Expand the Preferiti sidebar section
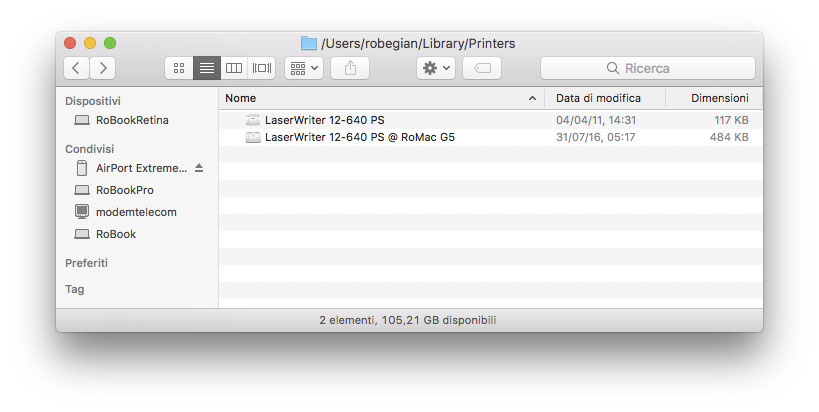The image size is (819, 412). pyautogui.click(x=87, y=263)
